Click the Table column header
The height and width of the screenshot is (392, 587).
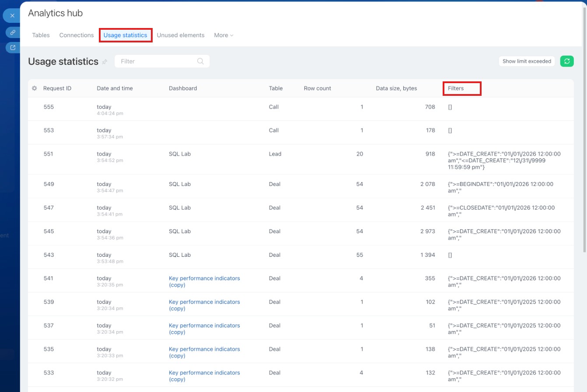[276, 88]
